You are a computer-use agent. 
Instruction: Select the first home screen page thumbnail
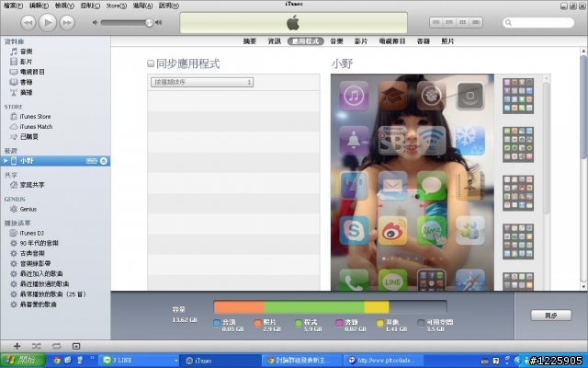(x=518, y=96)
